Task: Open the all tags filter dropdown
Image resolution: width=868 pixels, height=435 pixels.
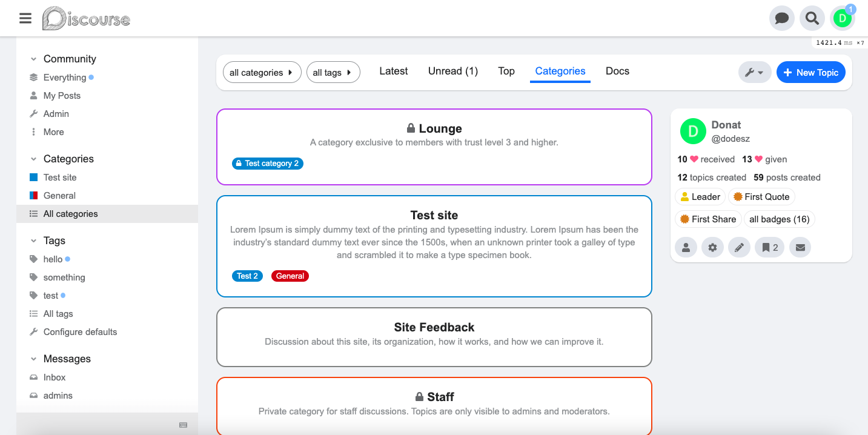Action: coord(333,73)
